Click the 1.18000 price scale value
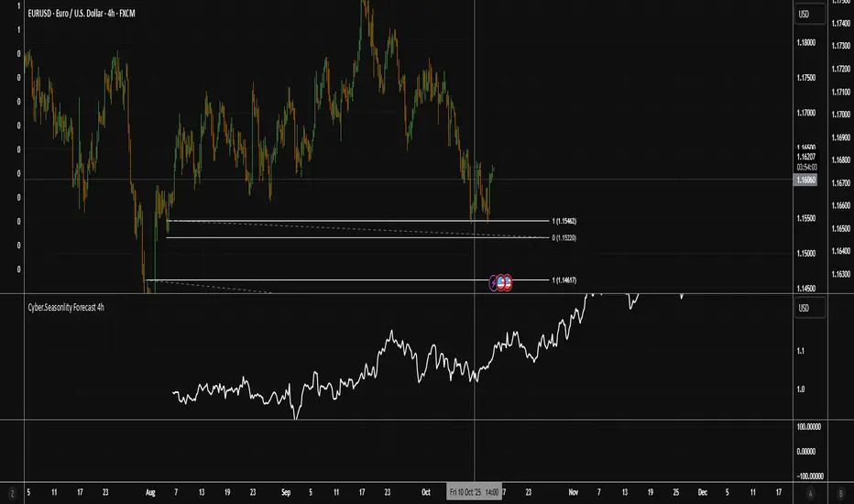This screenshot has height=504, width=854. (806, 42)
